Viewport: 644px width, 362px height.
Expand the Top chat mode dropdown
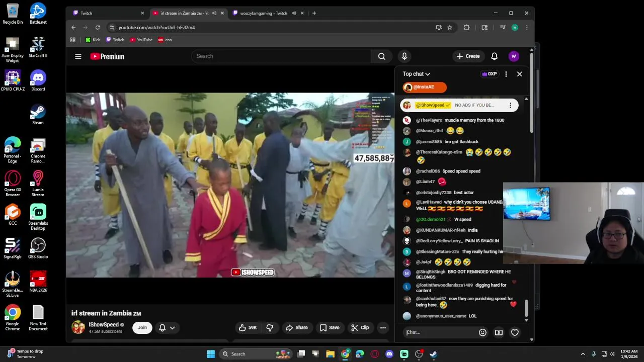click(417, 74)
